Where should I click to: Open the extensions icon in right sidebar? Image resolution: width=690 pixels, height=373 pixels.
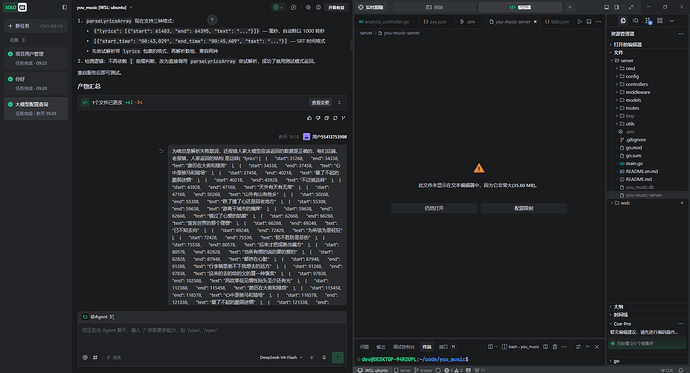coord(660,21)
